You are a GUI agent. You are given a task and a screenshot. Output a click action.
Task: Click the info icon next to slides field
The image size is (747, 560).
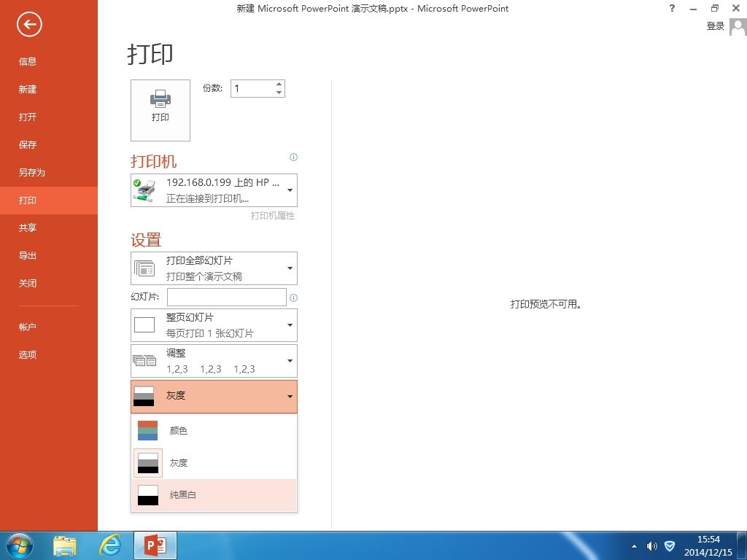pyautogui.click(x=293, y=297)
